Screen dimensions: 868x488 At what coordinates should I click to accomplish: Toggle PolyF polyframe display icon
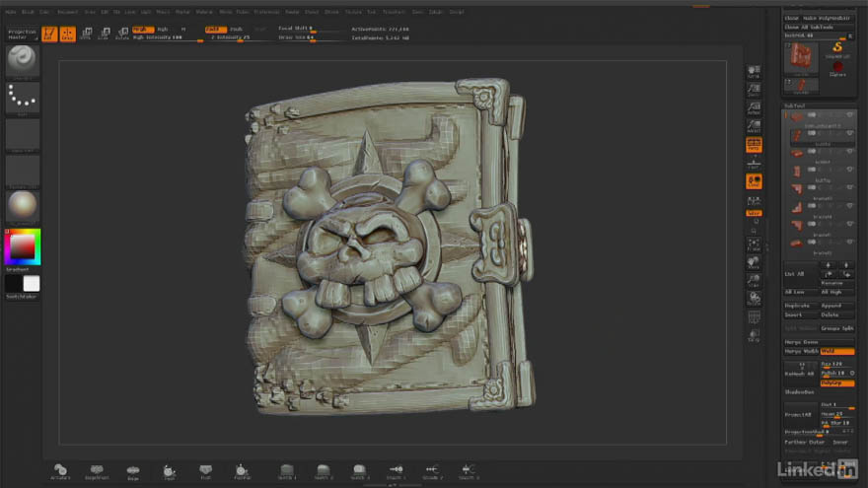(x=754, y=317)
